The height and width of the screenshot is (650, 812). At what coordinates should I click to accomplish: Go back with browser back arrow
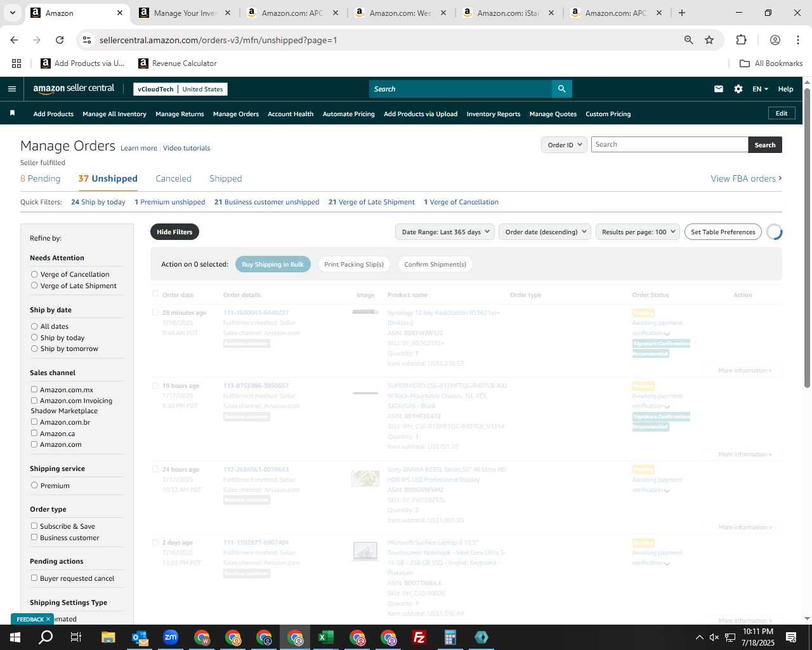[14, 40]
